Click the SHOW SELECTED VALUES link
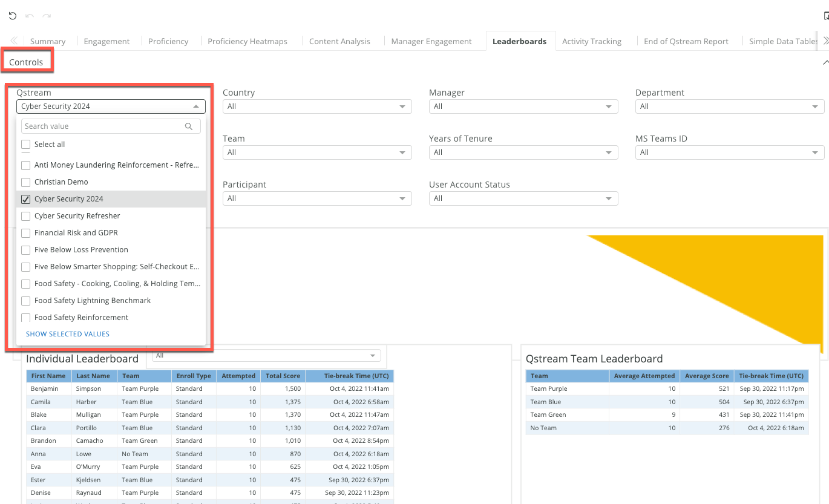829x504 pixels. click(x=67, y=333)
